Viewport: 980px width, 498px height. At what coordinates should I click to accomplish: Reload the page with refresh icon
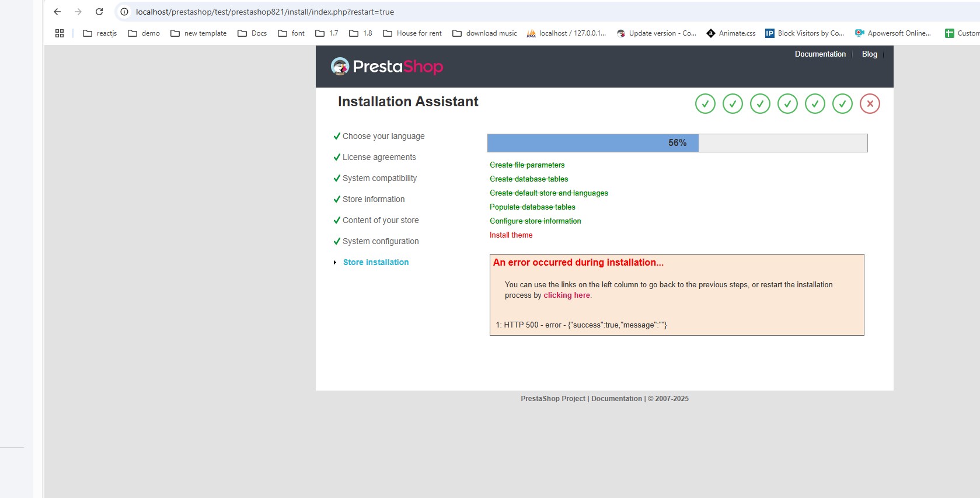pyautogui.click(x=99, y=12)
